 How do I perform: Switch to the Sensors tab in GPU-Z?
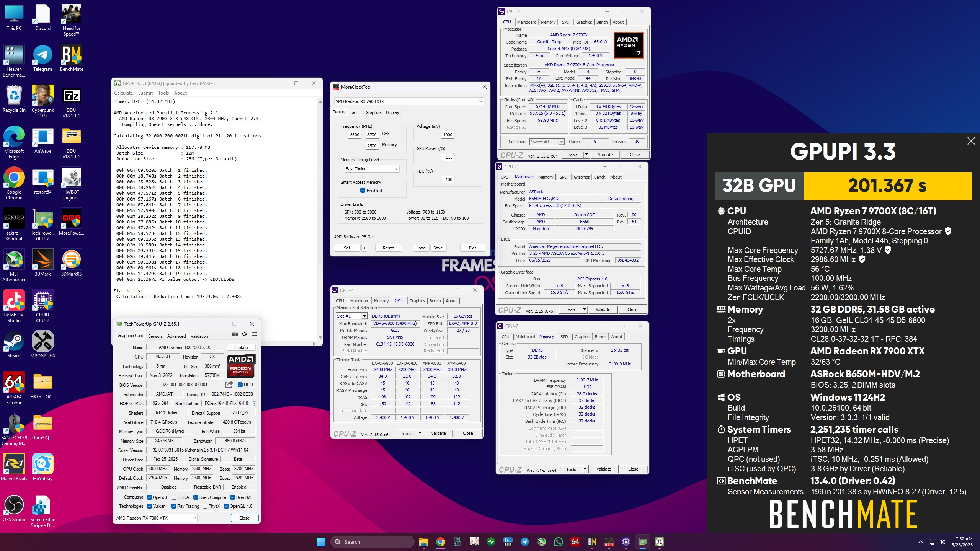click(155, 336)
